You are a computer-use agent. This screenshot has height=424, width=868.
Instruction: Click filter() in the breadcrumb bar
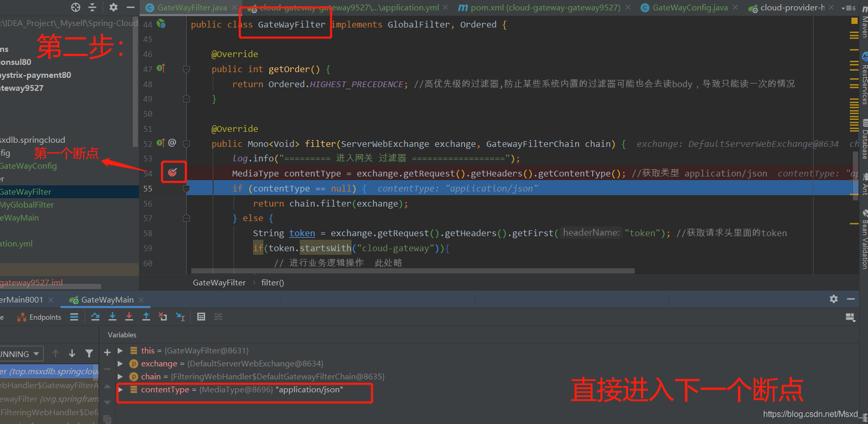(273, 283)
